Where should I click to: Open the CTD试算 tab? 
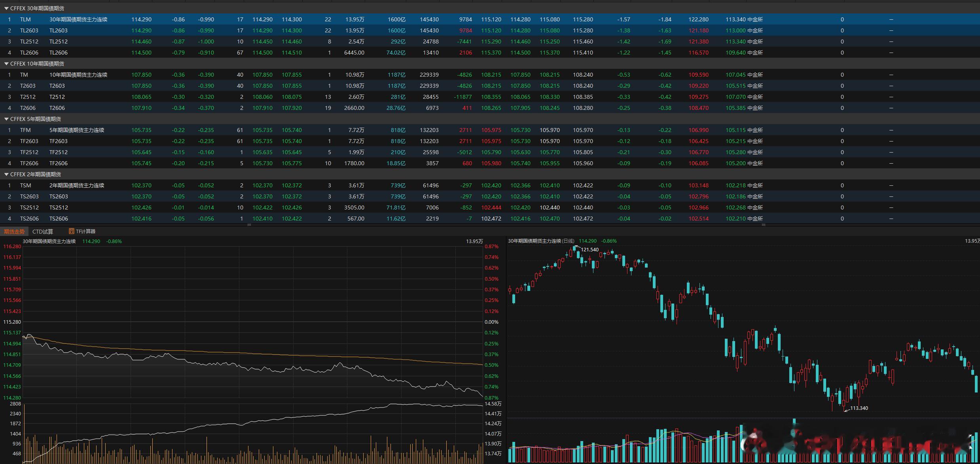click(43, 232)
